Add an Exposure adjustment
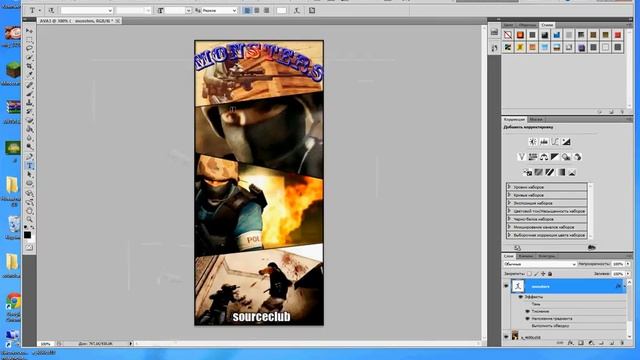Image resolution: width=640 pixels, height=360 pixels. (566, 142)
